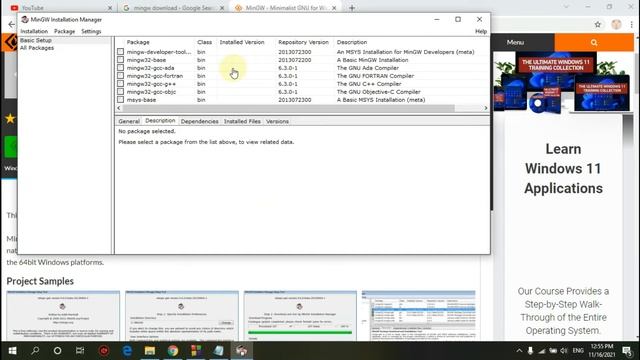Open the first Project Samples thumbnail

point(63,316)
